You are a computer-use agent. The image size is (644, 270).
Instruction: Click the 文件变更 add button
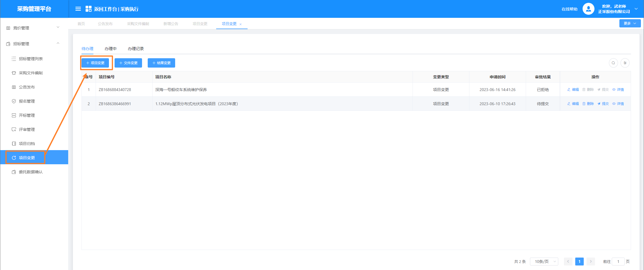click(128, 63)
